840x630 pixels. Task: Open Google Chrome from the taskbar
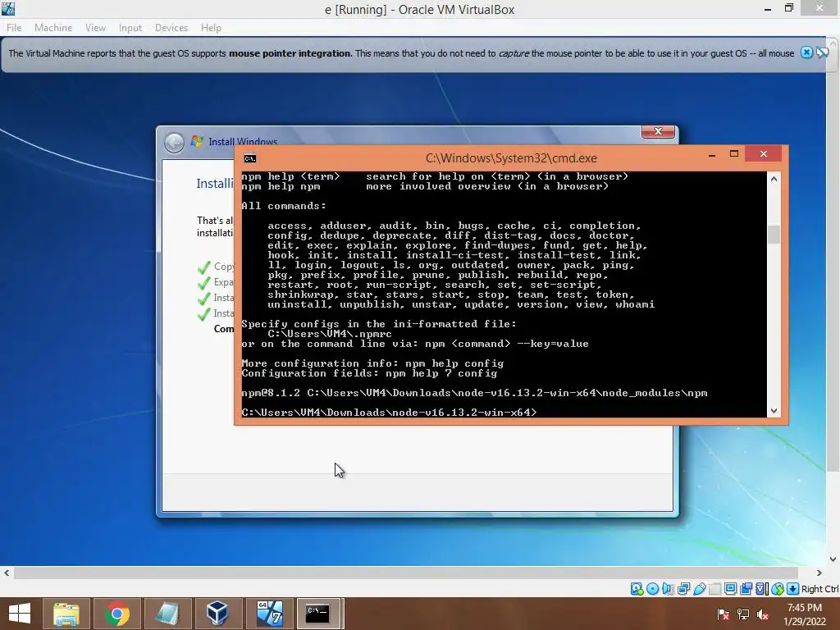click(x=116, y=614)
